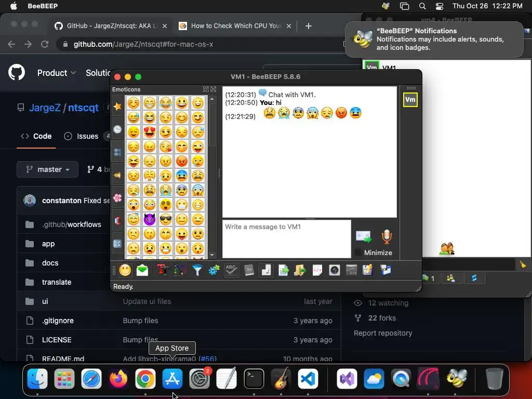
Task: Open the docs folder
Action: tap(50, 263)
